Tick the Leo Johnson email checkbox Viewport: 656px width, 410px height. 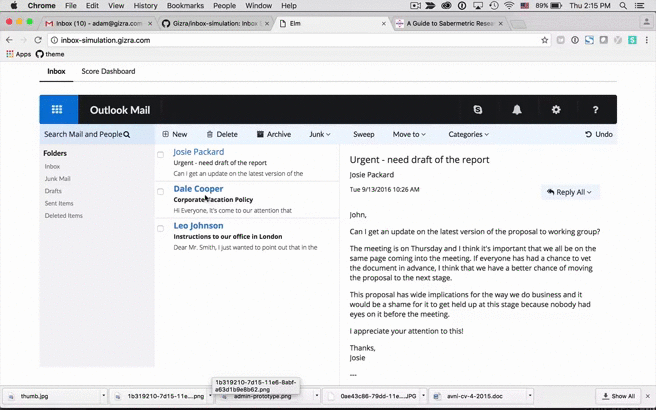[x=160, y=228]
